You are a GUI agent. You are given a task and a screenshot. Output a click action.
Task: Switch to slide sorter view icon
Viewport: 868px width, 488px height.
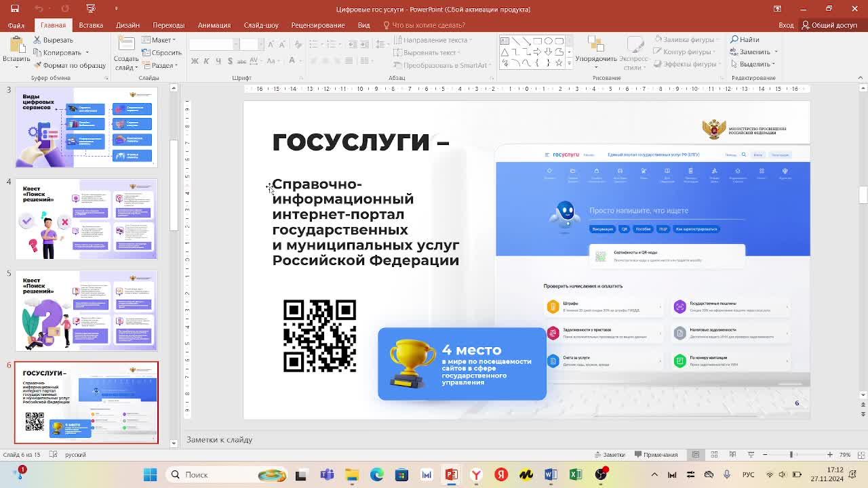click(x=714, y=455)
